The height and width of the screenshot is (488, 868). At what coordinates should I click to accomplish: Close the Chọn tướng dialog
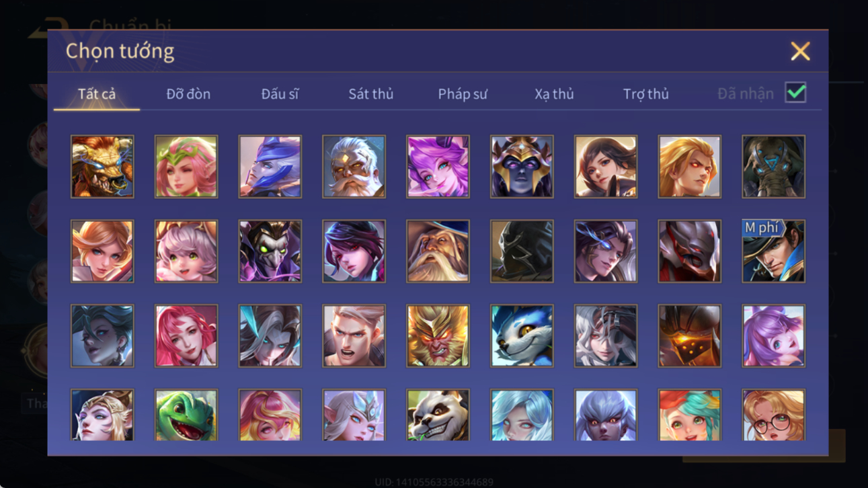click(x=800, y=51)
